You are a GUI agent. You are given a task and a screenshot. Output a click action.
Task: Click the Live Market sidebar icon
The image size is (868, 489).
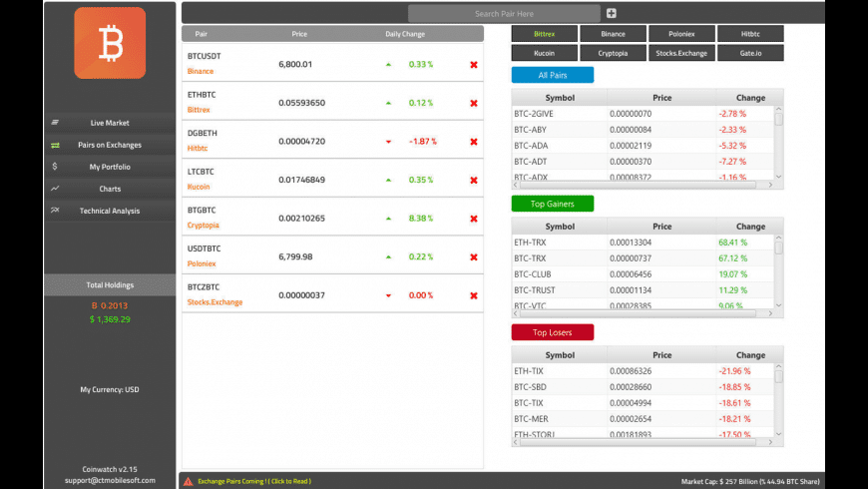pos(55,123)
